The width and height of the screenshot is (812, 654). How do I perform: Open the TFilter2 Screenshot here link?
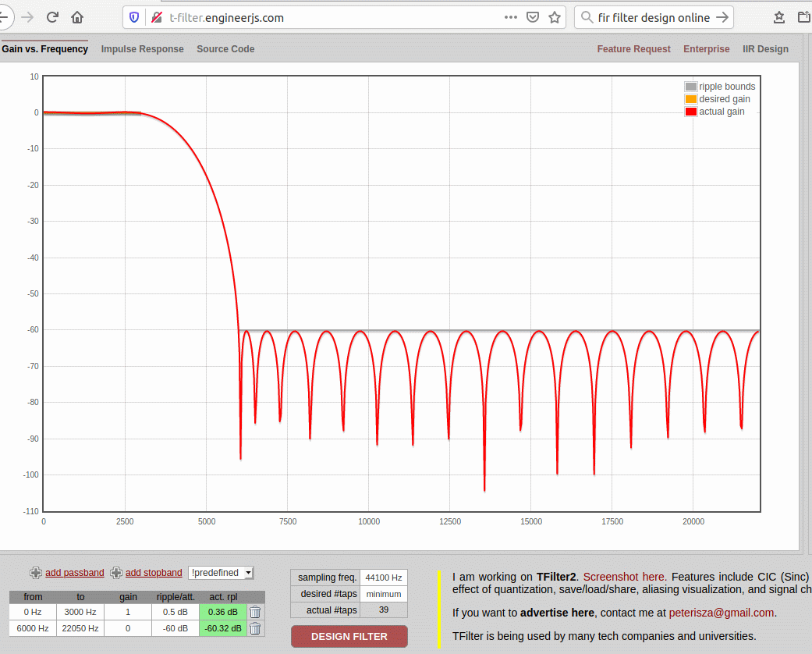click(x=623, y=577)
